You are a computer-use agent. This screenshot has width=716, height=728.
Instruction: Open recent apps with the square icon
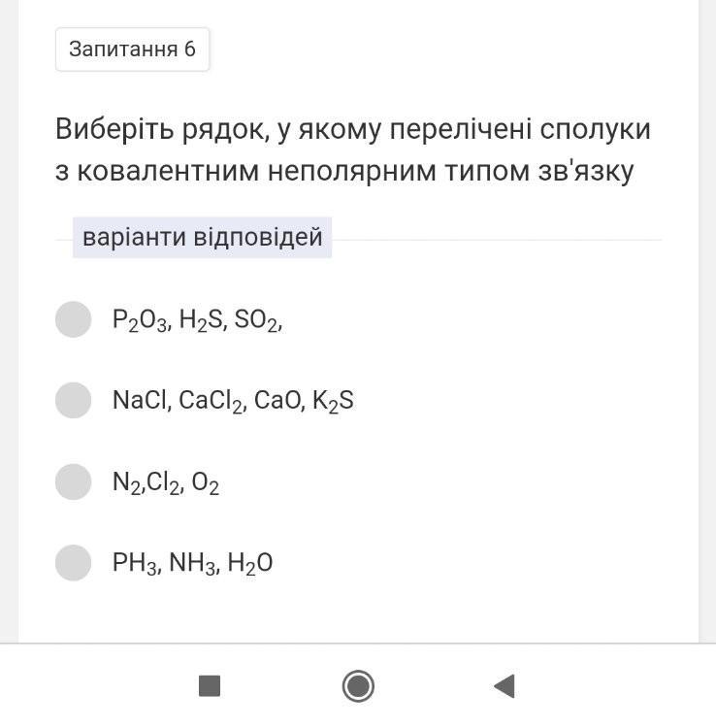[210, 686]
